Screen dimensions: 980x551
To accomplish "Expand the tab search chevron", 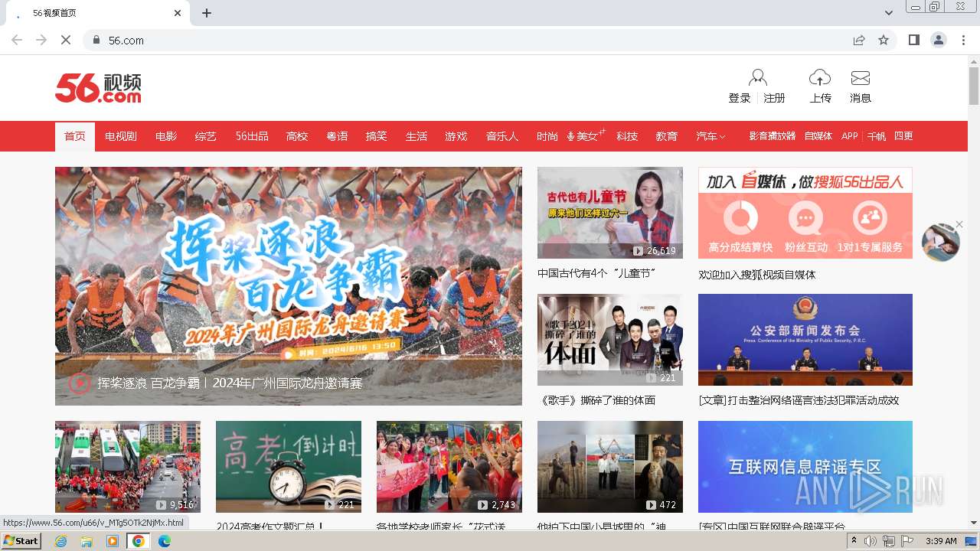I will point(889,13).
